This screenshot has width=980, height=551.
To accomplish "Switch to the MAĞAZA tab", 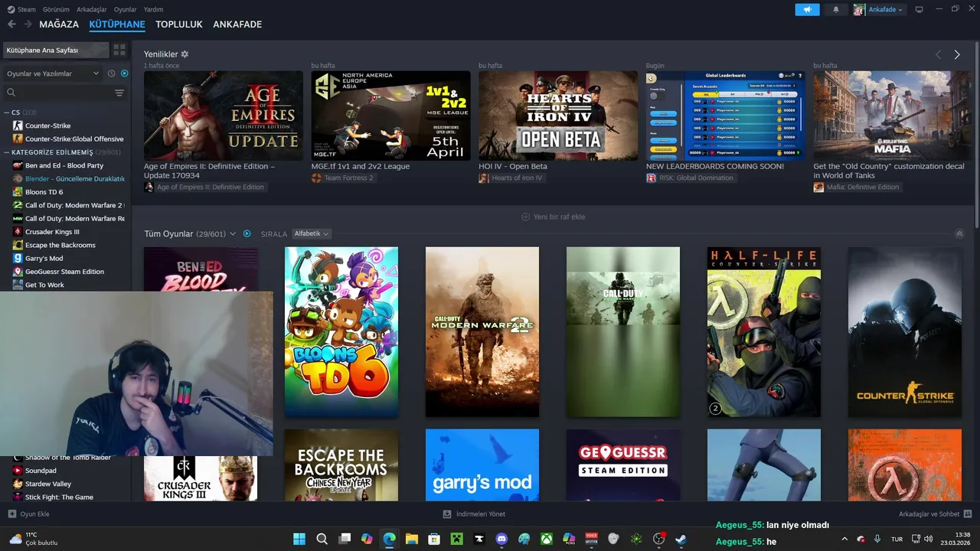I will (59, 24).
